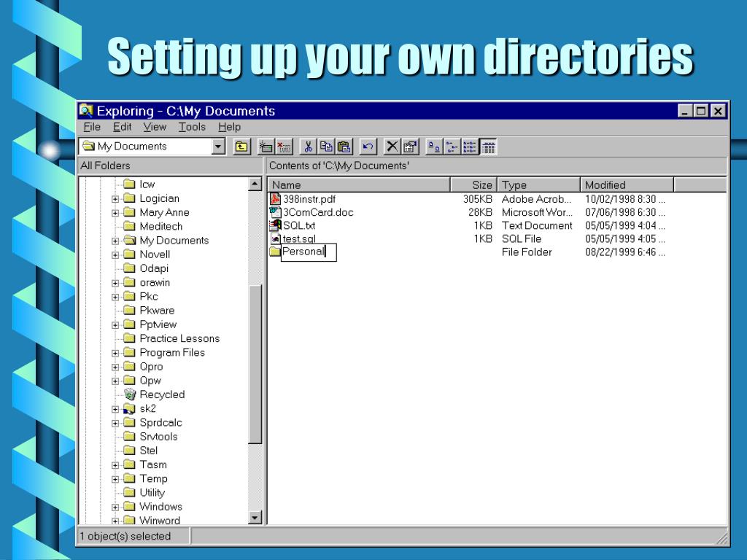Image resolution: width=747 pixels, height=560 pixels.
Task: Switch to List view
Action: click(471, 147)
